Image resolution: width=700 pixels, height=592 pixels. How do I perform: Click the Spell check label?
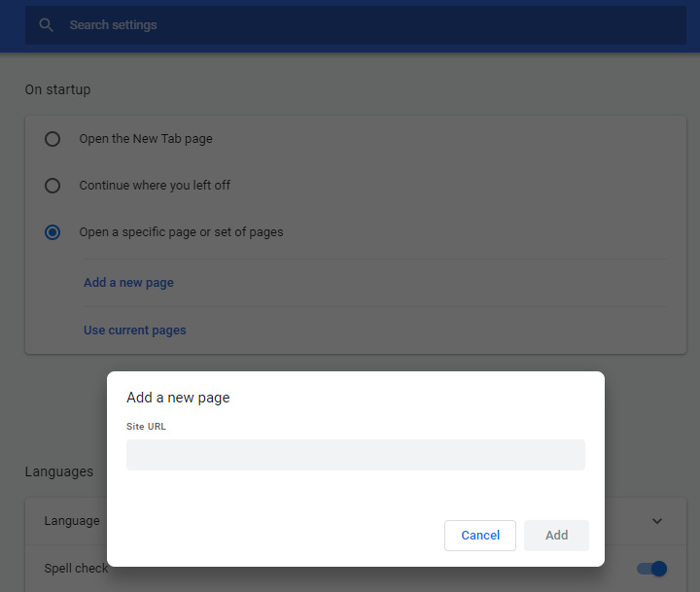pyautogui.click(x=76, y=569)
